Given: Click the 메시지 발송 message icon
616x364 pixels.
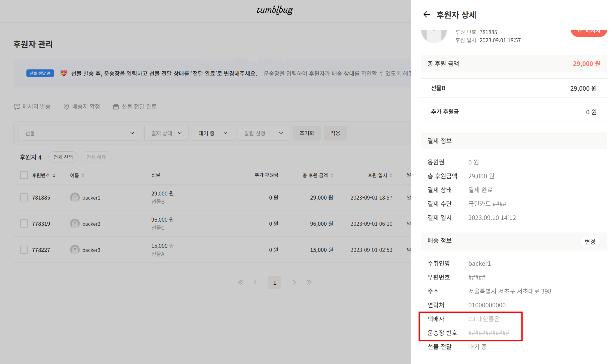Looking at the screenshot, I should [x=17, y=107].
